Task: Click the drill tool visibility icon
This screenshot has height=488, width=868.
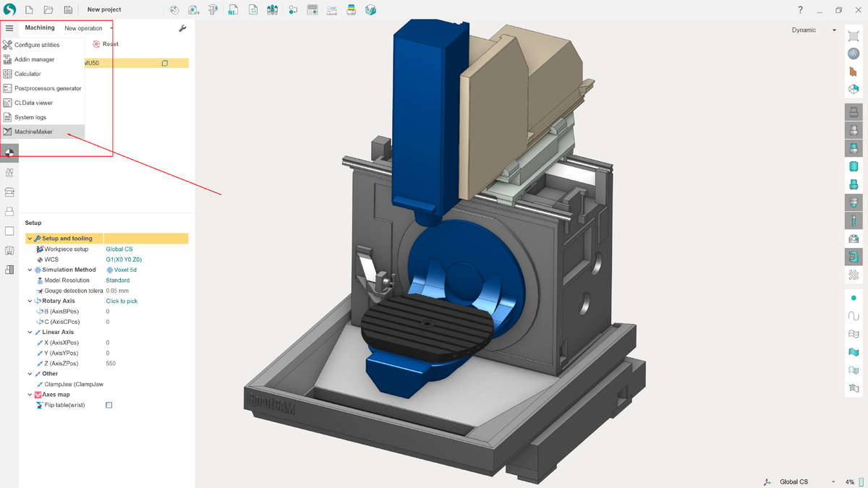Action: click(854, 221)
